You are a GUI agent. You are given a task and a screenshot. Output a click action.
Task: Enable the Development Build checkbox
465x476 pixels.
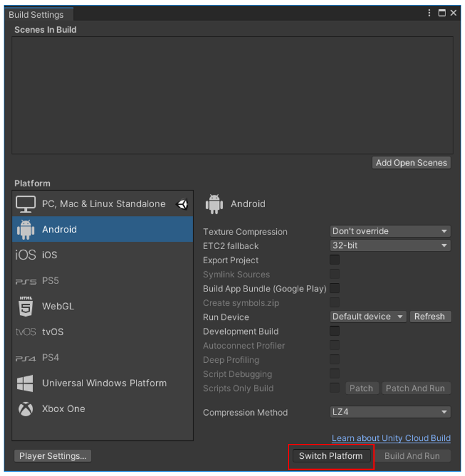pyautogui.click(x=335, y=331)
